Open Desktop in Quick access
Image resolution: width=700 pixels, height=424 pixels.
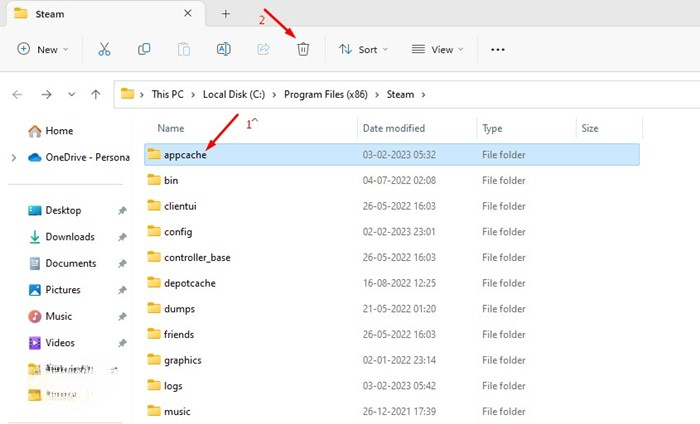(x=54, y=210)
